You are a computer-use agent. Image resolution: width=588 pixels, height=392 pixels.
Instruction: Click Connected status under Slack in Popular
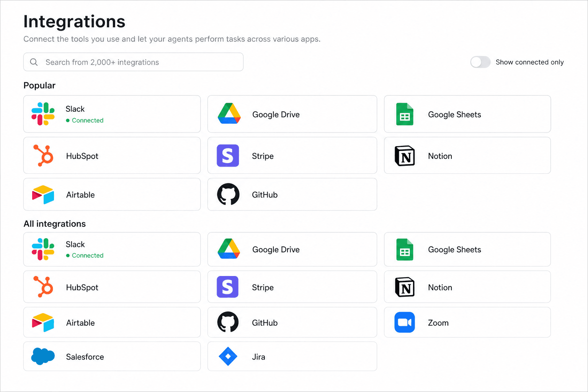[85, 120]
